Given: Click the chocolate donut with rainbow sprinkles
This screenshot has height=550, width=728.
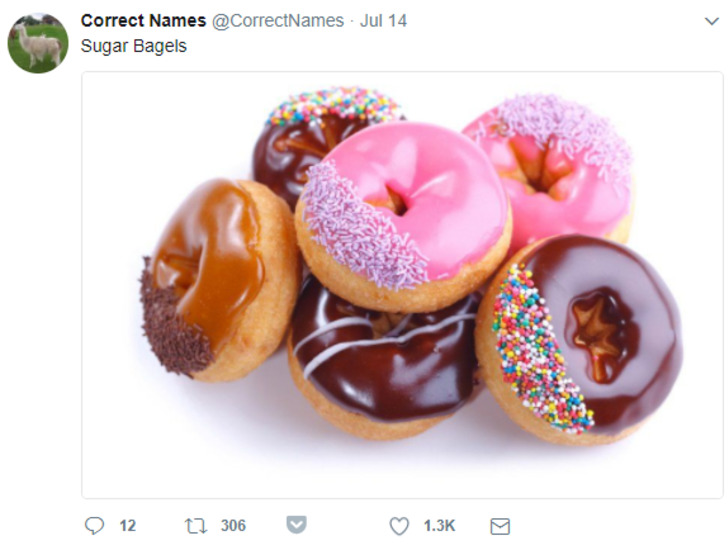Looking at the screenshot, I should pyautogui.click(x=580, y=341).
